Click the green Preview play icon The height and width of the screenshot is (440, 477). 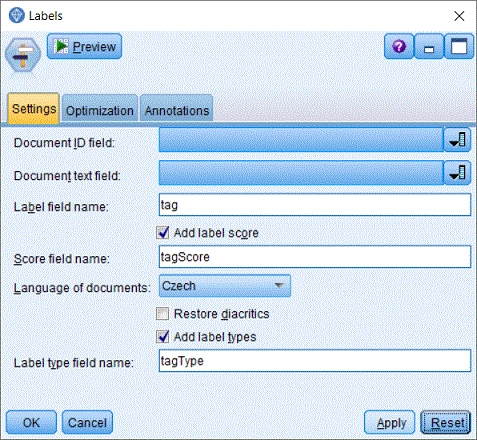pyautogui.click(x=62, y=46)
